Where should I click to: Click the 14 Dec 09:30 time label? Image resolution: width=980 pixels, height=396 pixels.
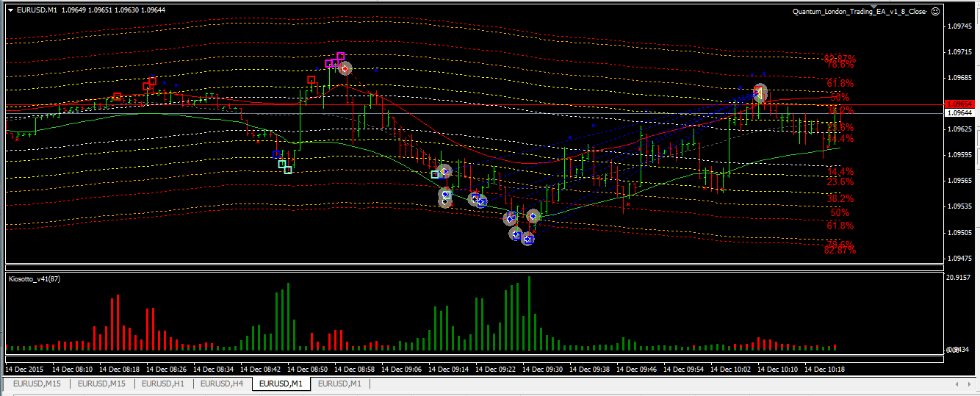542,370
